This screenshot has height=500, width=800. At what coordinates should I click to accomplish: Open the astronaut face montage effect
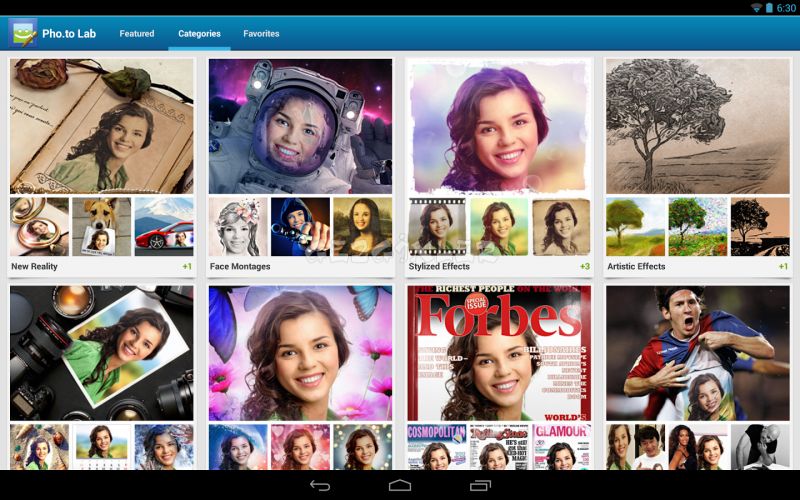pyautogui.click(x=301, y=126)
